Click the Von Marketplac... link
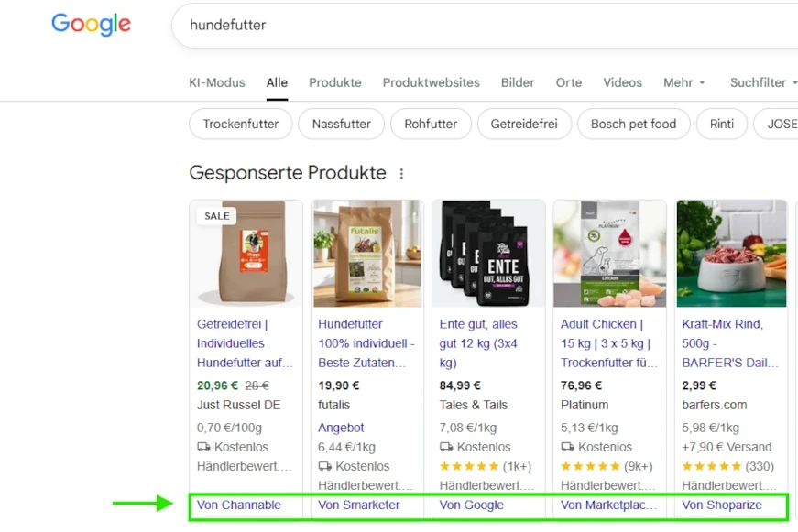 click(x=608, y=505)
